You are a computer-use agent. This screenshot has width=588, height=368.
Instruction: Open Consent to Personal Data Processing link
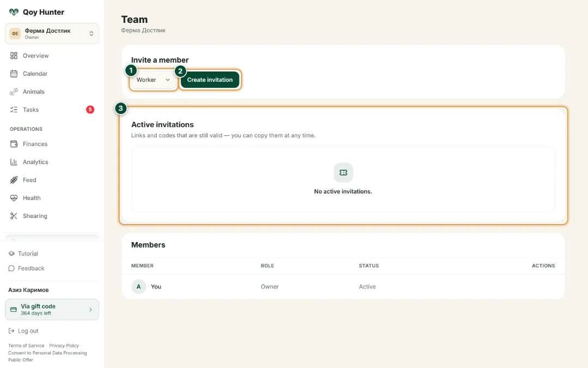[x=47, y=353]
